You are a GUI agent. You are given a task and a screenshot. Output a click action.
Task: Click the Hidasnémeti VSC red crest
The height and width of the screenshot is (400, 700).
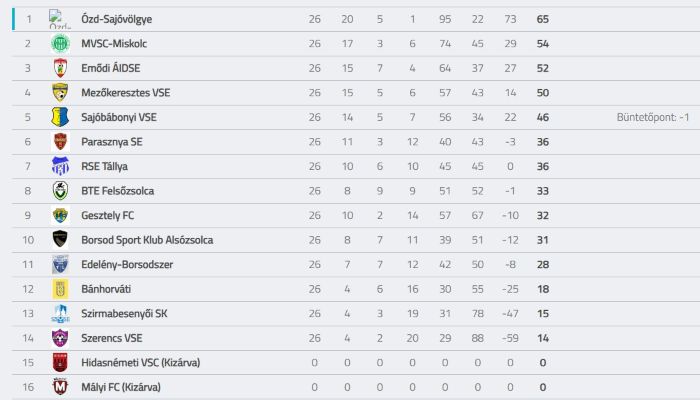tap(60, 362)
